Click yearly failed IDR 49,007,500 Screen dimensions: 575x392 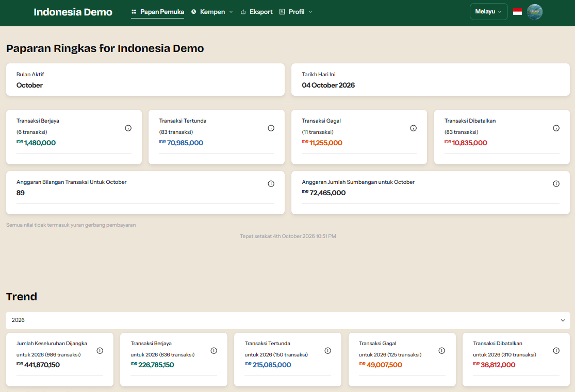click(x=380, y=365)
